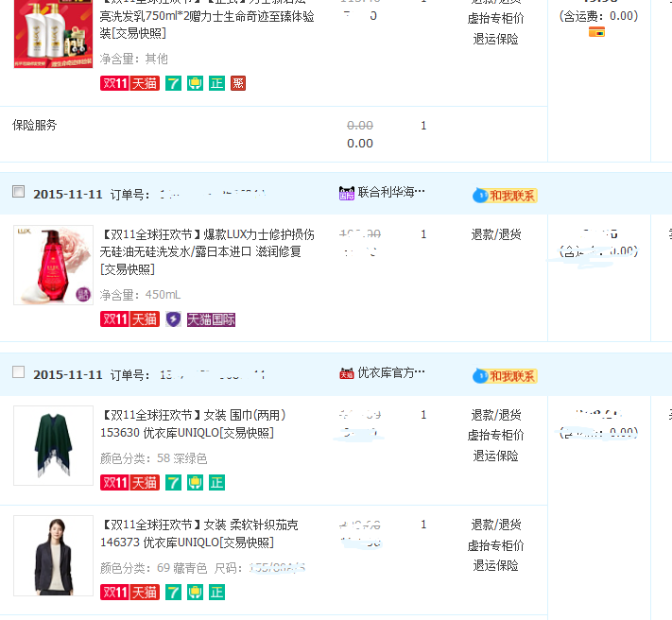Viewport: 672px width, 620px height.
Task: Click the yellow shield icon under the knit jacket
Action: click(195, 593)
